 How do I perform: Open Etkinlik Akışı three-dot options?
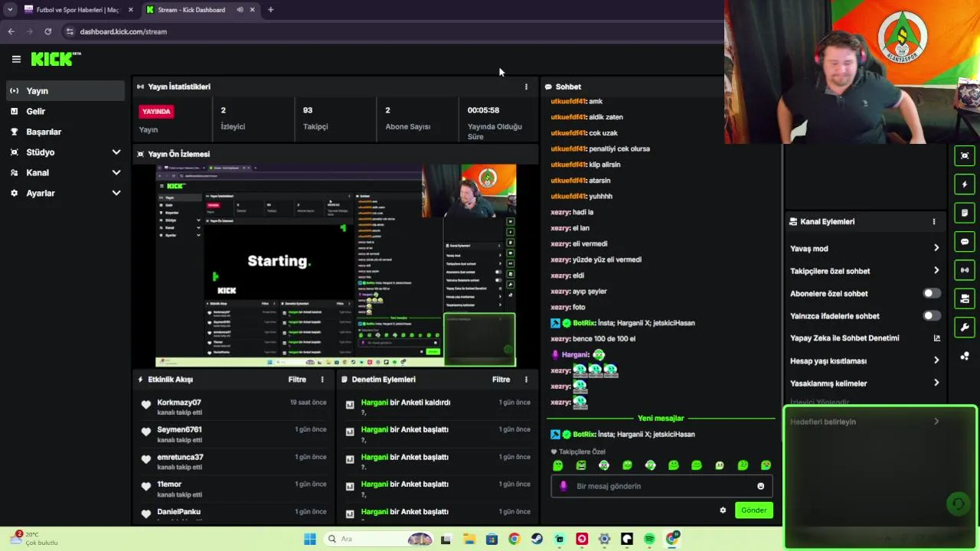tap(322, 380)
